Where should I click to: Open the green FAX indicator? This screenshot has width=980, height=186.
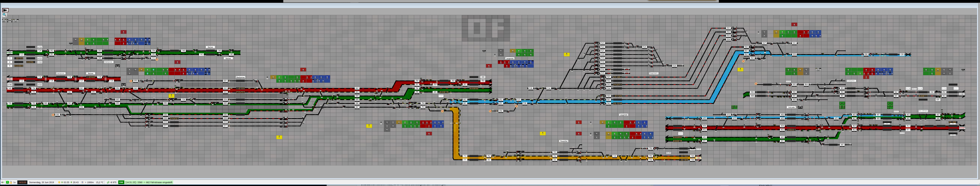[121, 182]
